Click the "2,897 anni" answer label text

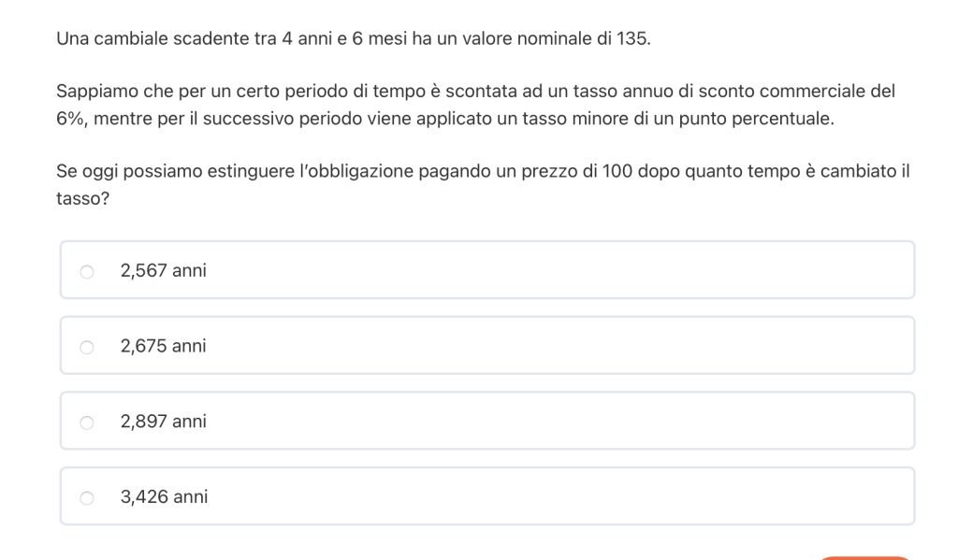click(163, 422)
